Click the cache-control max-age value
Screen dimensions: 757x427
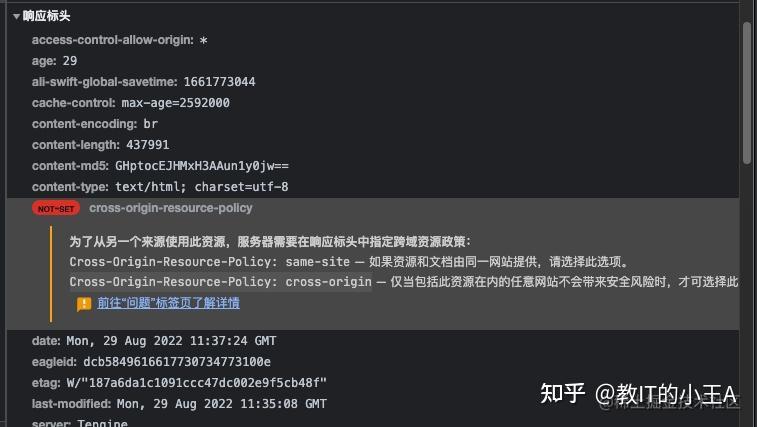(175, 103)
